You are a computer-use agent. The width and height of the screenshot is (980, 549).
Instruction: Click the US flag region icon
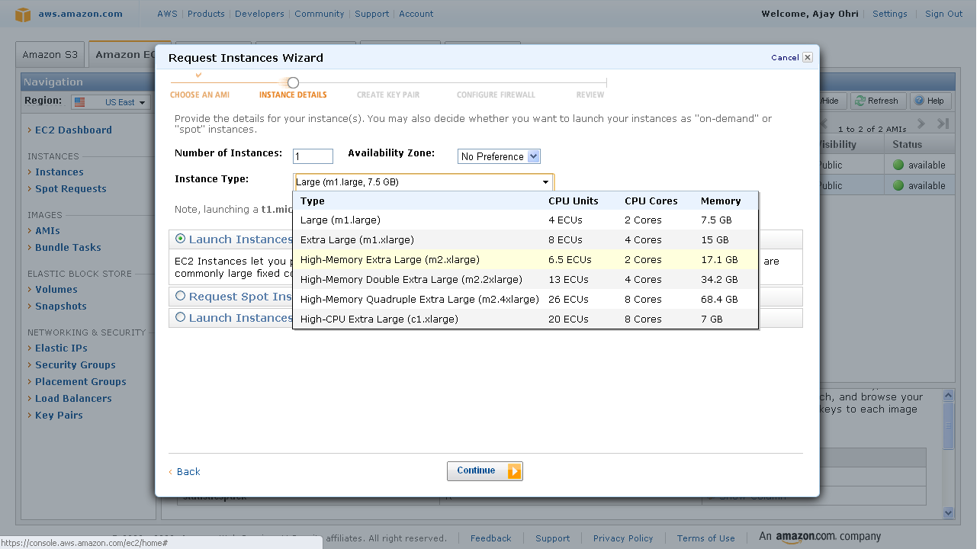[80, 102]
